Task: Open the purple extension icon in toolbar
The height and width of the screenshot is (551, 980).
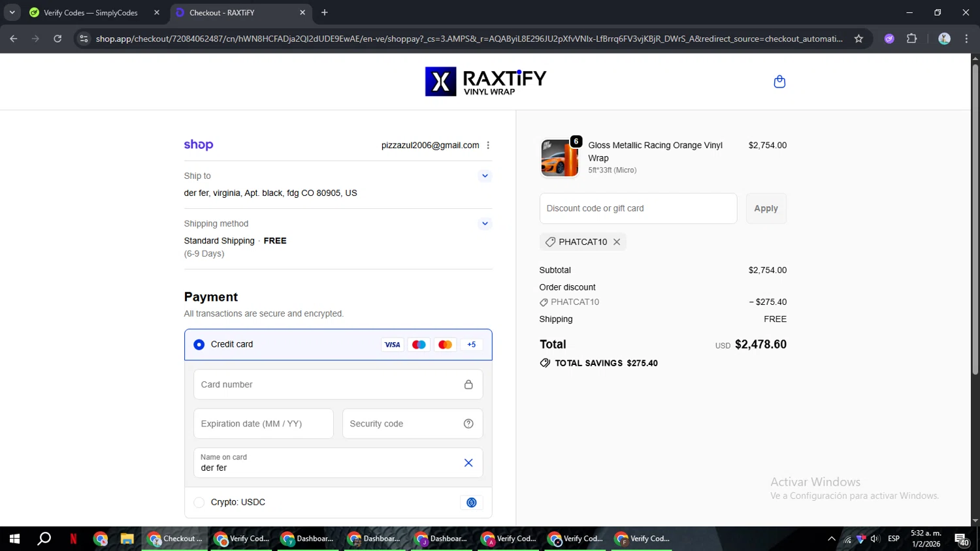Action: pyautogui.click(x=889, y=39)
